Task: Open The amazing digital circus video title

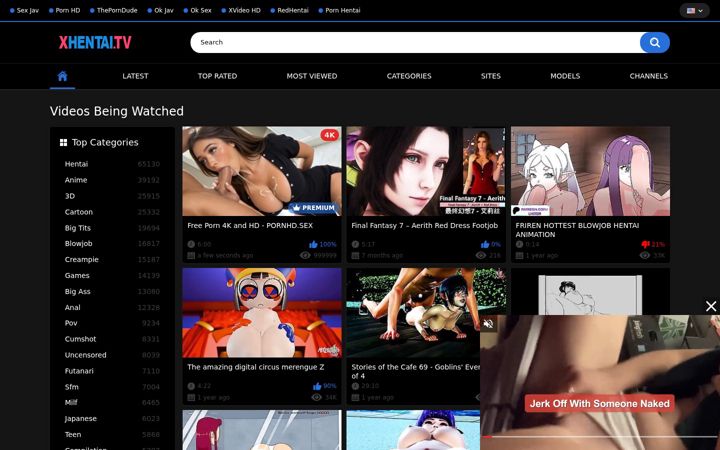Action: point(255,367)
